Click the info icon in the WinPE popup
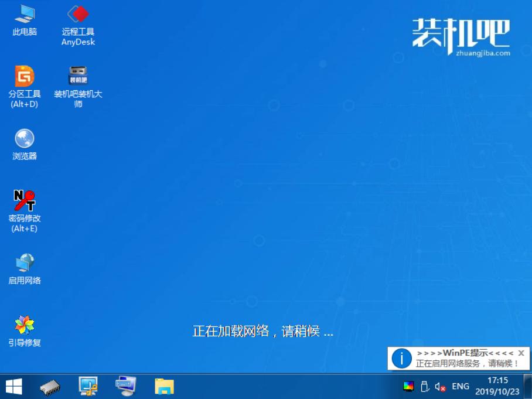Image resolution: width=532 pixels, height=399 pixels. pyautogui.click(x=402, y=358)
